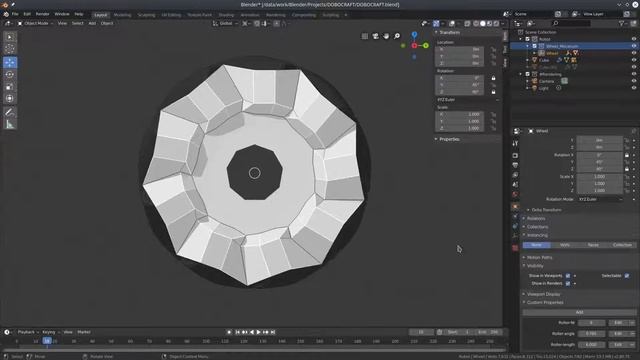Toggle camera view in the viewport
Screen dimensions: 640x360
pyautogui.click(x=376, y=36)
